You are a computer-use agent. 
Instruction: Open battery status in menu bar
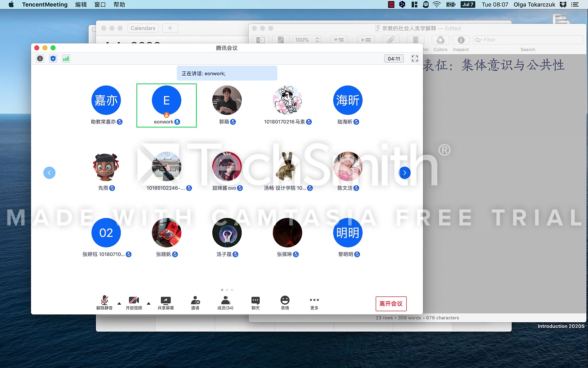tap(451, 4)
